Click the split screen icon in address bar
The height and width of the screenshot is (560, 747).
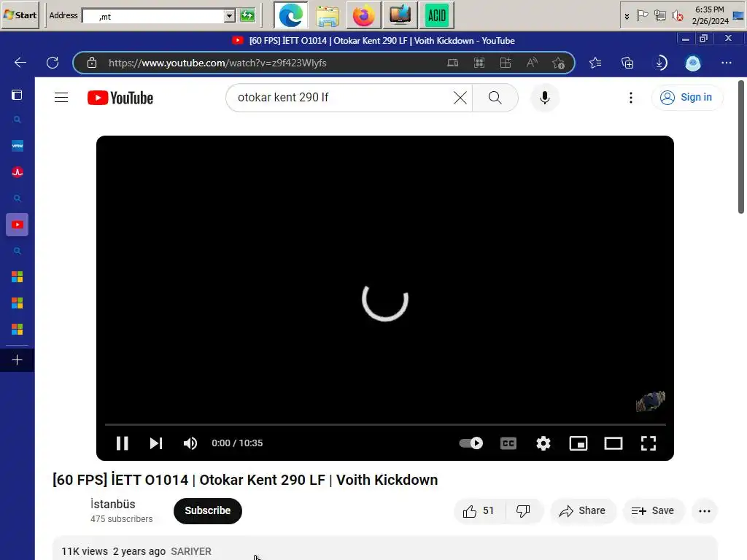(506, 63)
